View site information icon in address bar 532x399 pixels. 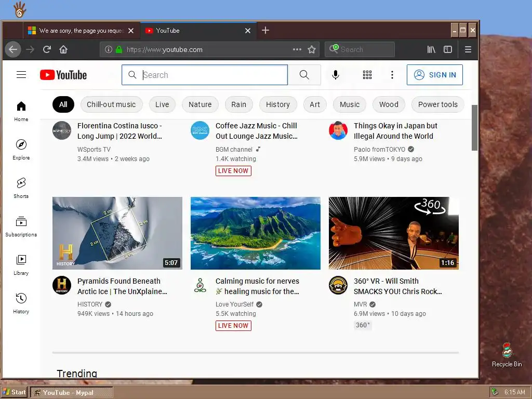[108, 49]
